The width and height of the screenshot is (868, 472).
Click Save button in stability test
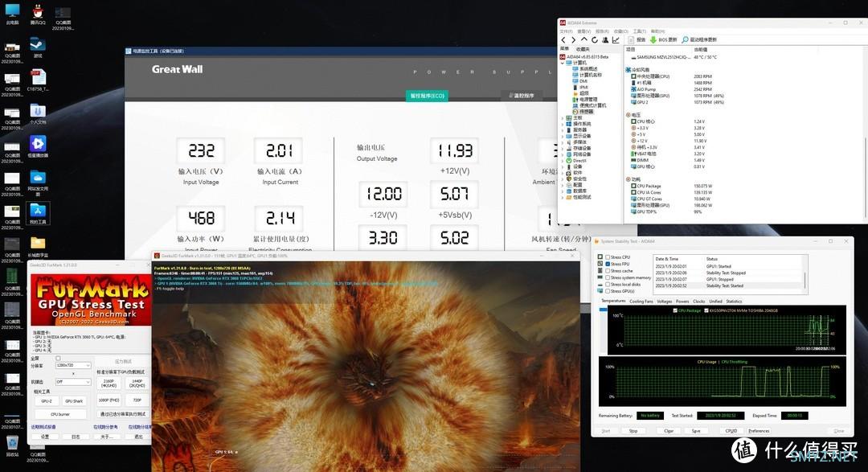[696, 430]
